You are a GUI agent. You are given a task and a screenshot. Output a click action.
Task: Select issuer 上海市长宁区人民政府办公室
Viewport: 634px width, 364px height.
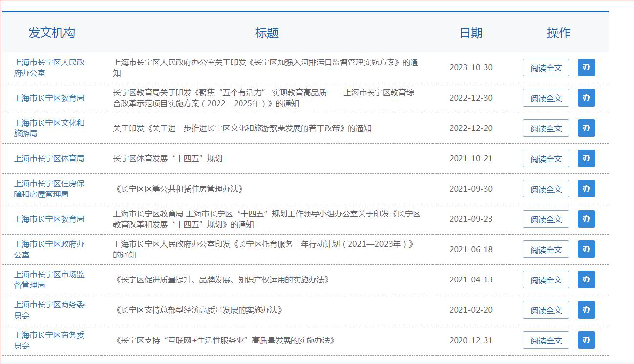[x=49, y=68]
